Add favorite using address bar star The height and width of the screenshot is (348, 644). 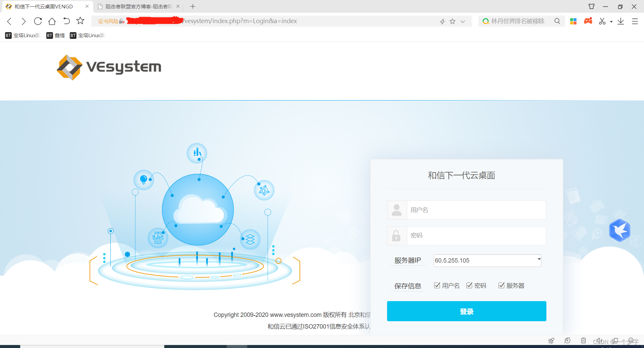click(x=452, y=21)
